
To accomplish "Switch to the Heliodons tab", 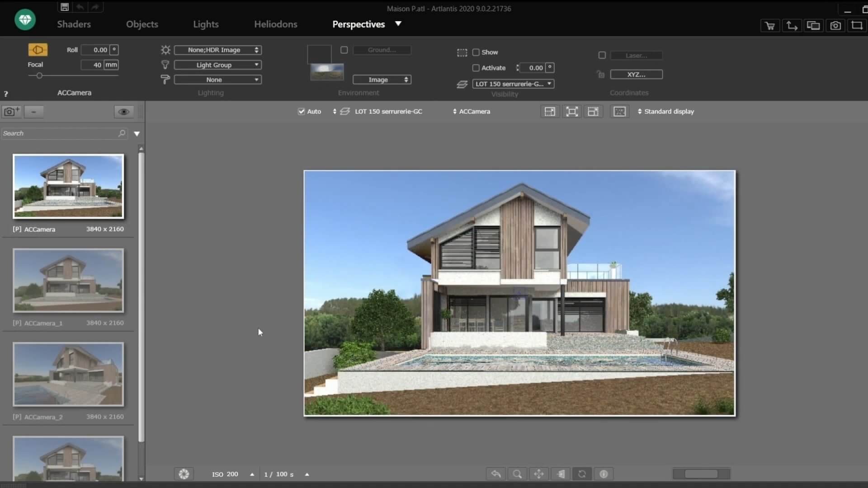I will tap(275, 24).
